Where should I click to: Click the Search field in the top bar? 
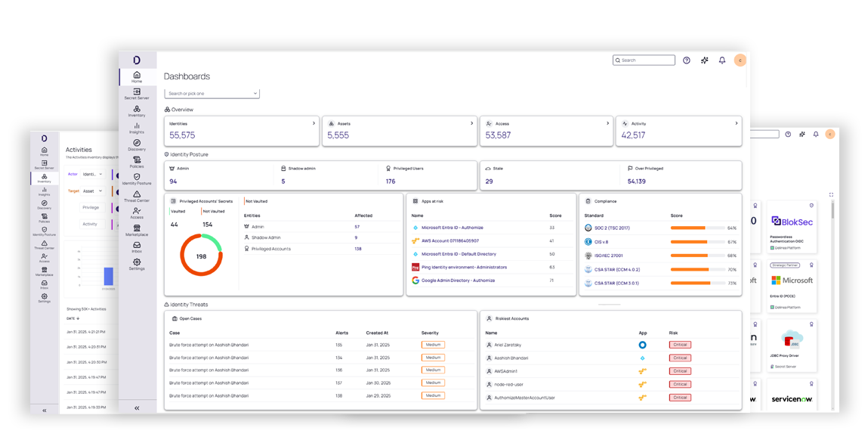point(642,60)
